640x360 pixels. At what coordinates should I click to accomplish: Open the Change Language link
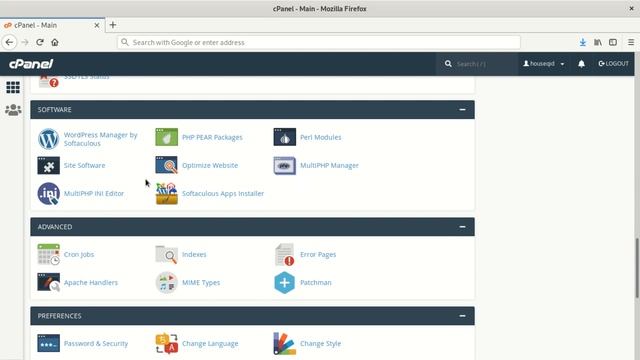tap(210, 343)
